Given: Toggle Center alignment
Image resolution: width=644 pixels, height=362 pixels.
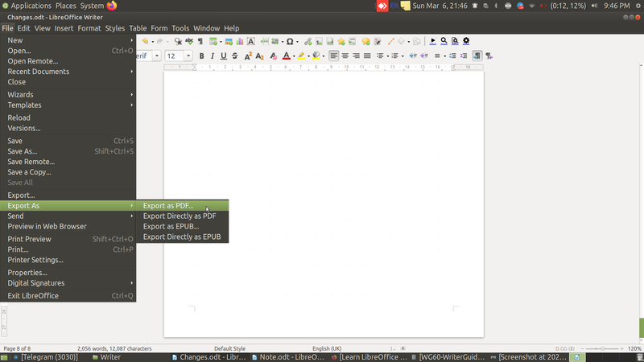Looking at the screenshot, I should point(345,56).
